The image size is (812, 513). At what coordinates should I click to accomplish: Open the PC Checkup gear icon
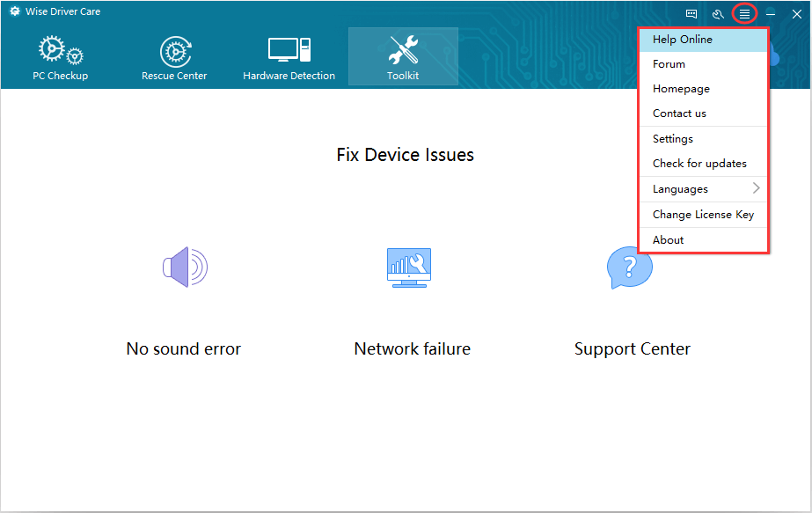pyautogui.click(x=61, y=50)
